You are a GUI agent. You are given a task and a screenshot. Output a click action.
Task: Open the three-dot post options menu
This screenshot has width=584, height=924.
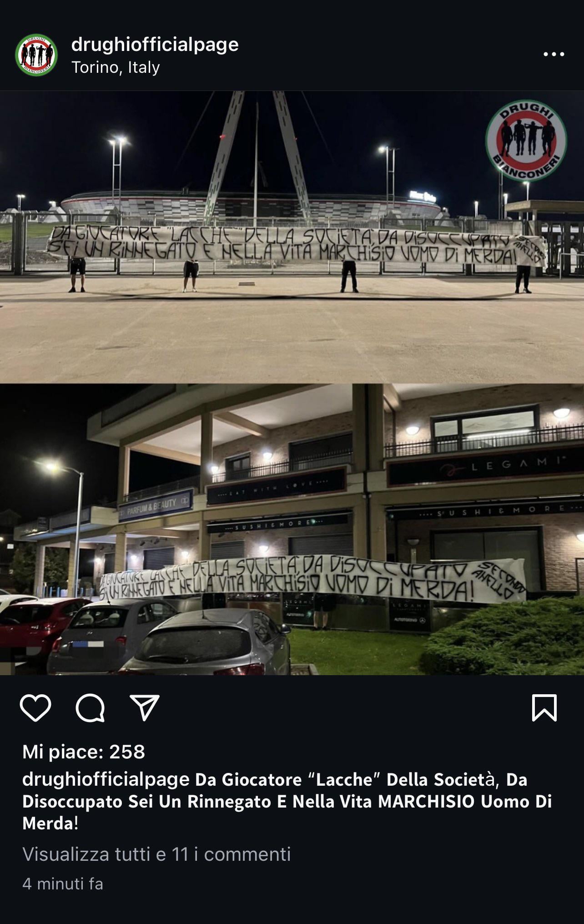(x=554, y=54)
